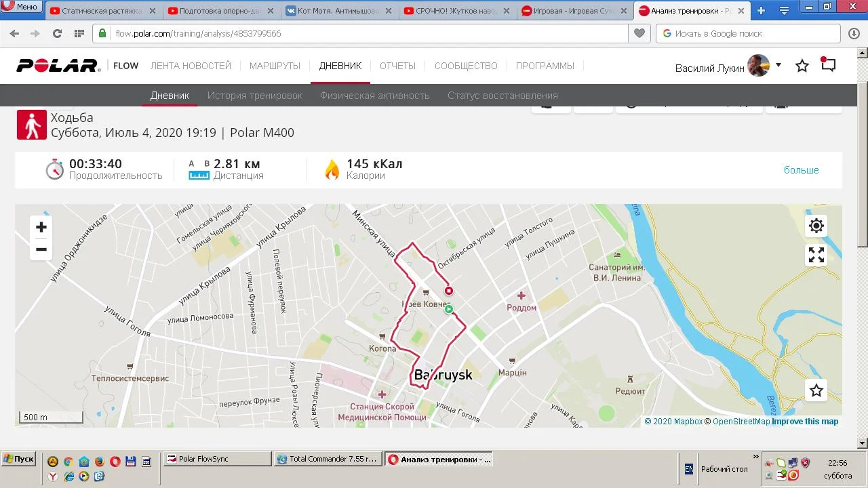This screenshot has width=868, height=488.
Task: Click the больше link
Action: tap(802, 169)
